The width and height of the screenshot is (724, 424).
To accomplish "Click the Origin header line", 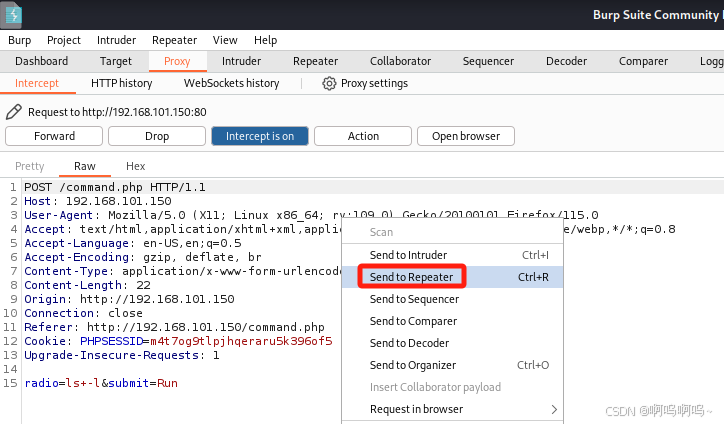I will tap(129, 299).
